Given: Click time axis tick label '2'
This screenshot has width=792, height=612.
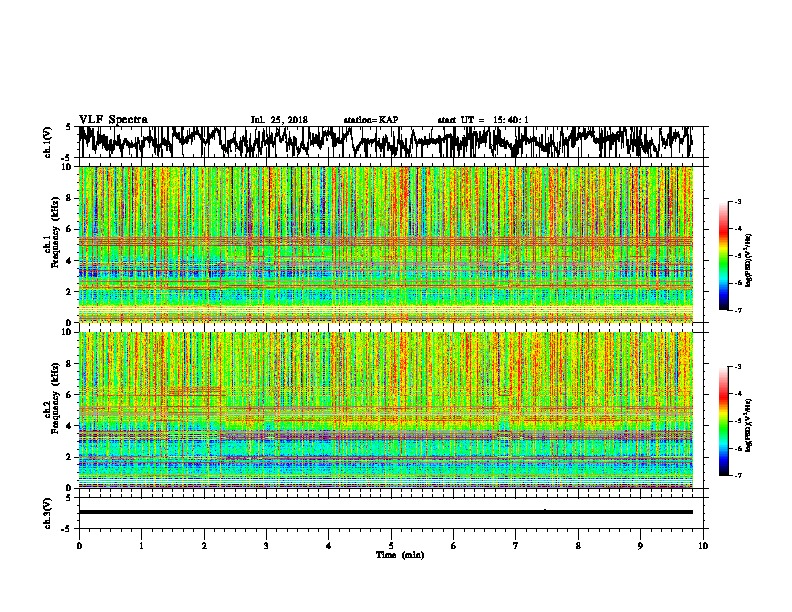Looking at the screenshot, I should 204,546.
